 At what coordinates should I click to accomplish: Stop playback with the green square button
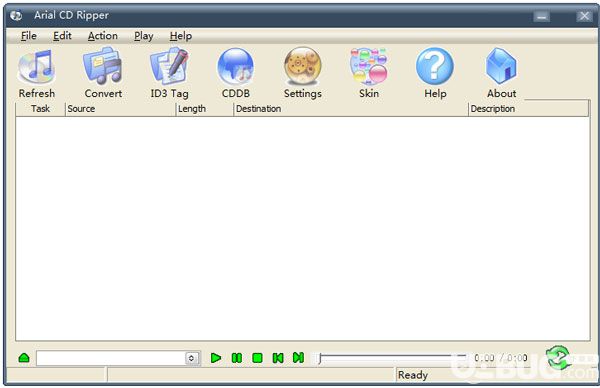pos(258,358)
